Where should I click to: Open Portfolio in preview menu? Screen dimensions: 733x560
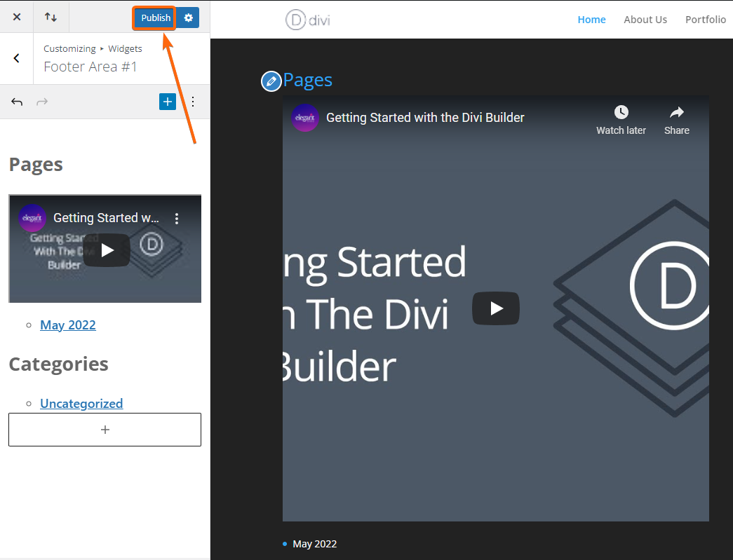point(706,20)
